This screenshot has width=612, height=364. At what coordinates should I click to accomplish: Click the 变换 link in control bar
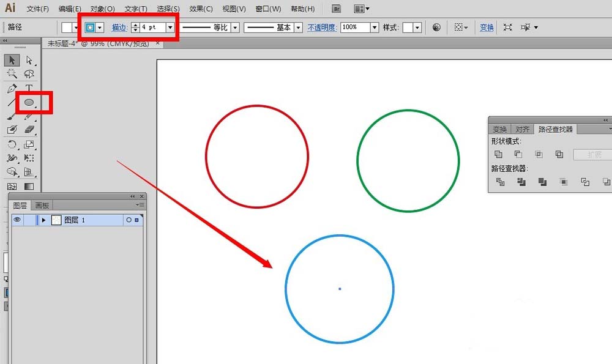pyautogui.click(x=487, y=28)
